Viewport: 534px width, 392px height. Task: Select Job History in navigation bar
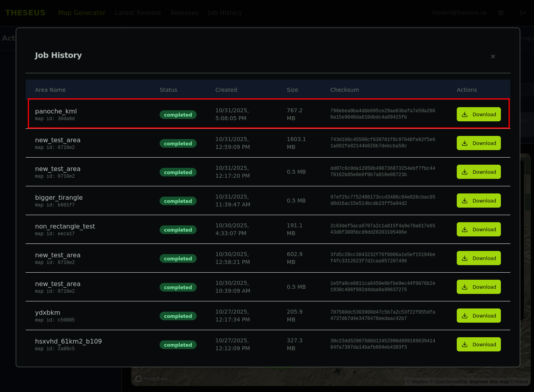pyautogui.click(x=225, y=13)
